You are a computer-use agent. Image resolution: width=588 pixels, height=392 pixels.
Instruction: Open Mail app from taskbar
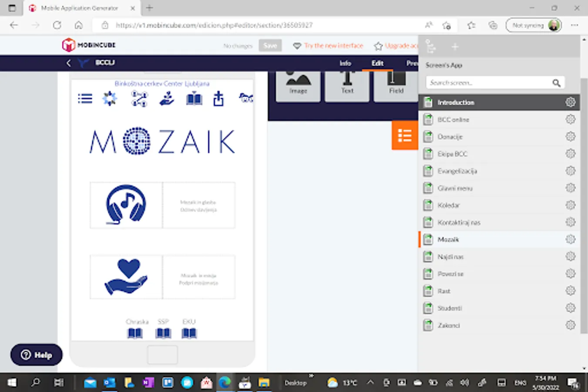(x=90, y=382)
